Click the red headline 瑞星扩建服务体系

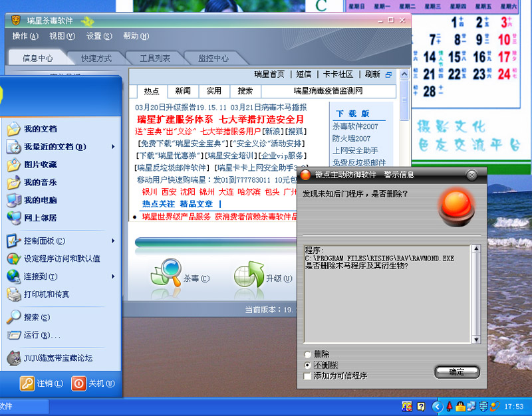click(175, 120)
